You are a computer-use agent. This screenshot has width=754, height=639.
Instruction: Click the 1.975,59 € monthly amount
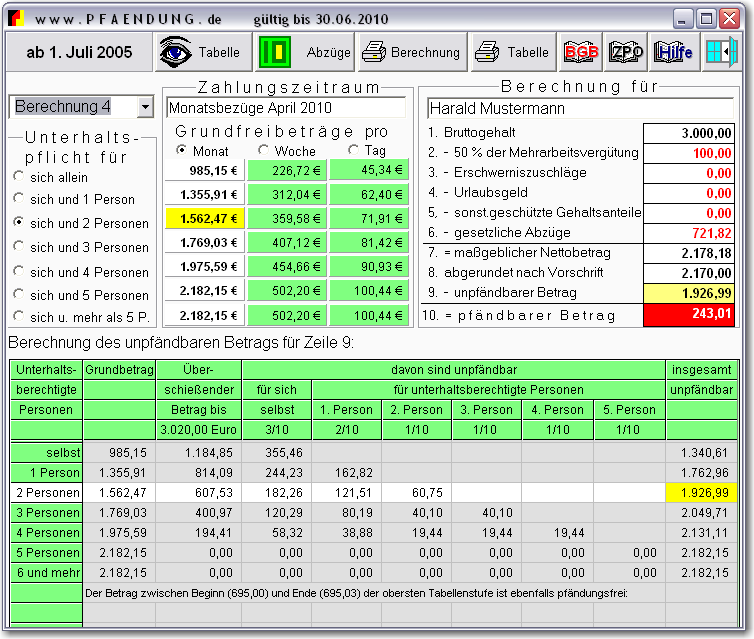pos(205,266)
